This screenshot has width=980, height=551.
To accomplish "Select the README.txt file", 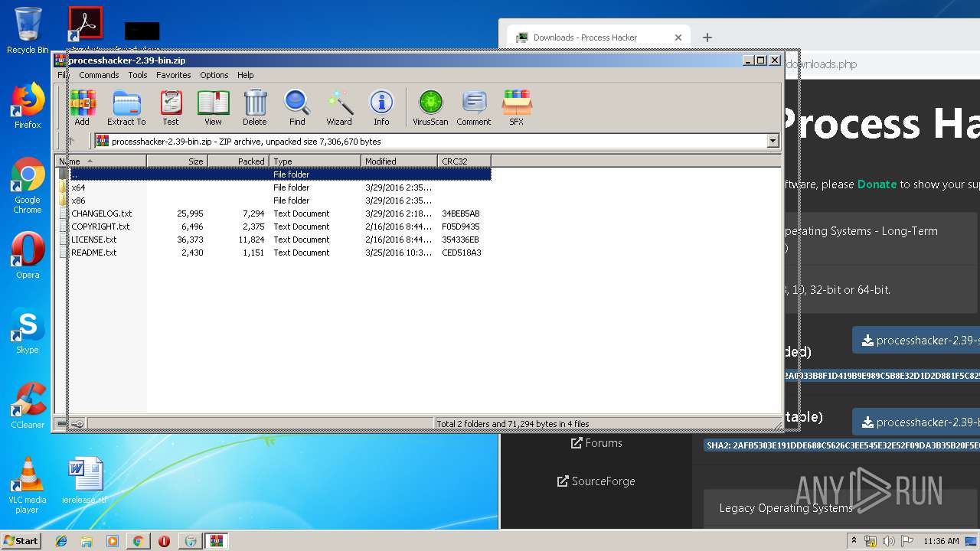I will click(x=274, y=253).
